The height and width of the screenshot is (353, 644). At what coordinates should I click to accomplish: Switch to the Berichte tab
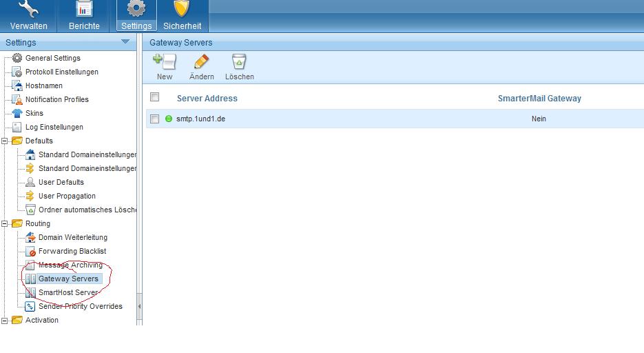click(84, 16)
